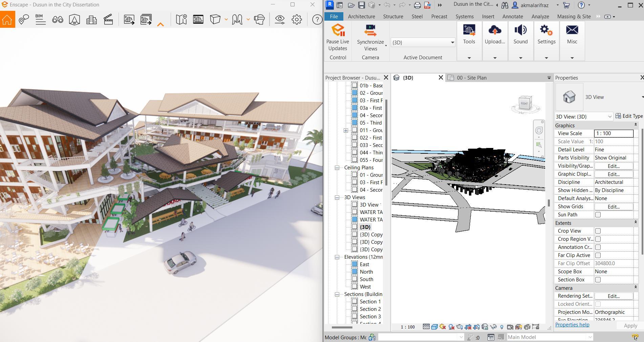
Task: Open Enscape visual settings eye icon
Action: click(x=280, y=20)
